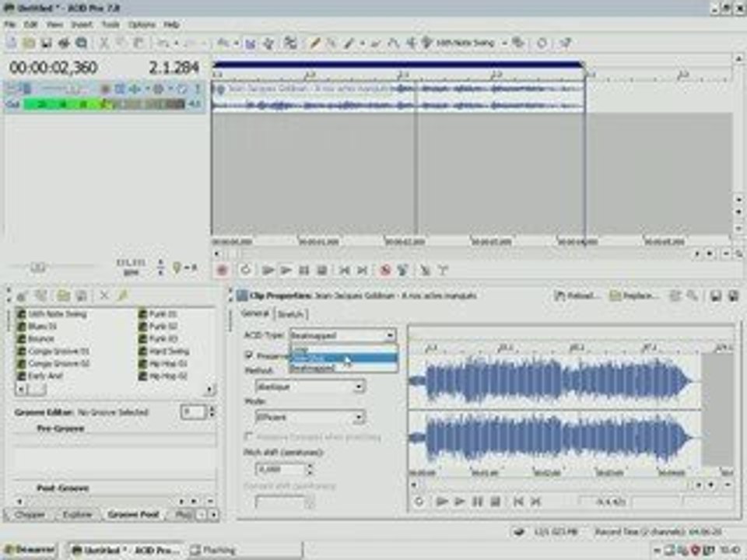747x560 pixels.
Task: Open the Mode dropdown showing Efficient
Action: pos(310,417)
